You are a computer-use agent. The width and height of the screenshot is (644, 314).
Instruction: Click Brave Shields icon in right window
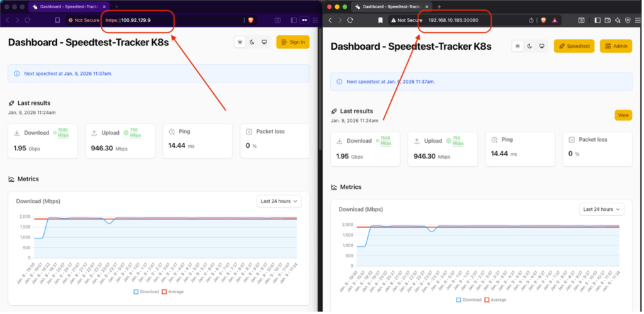pyautogui.click(x=543, y=20)
